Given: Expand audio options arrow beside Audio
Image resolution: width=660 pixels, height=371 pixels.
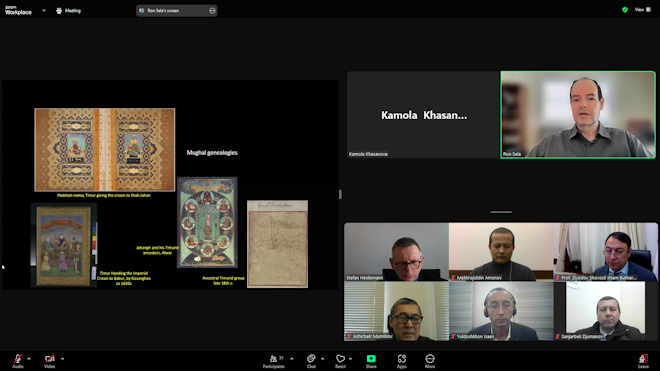Looking at the screenshot, I should tap(29, 359).
